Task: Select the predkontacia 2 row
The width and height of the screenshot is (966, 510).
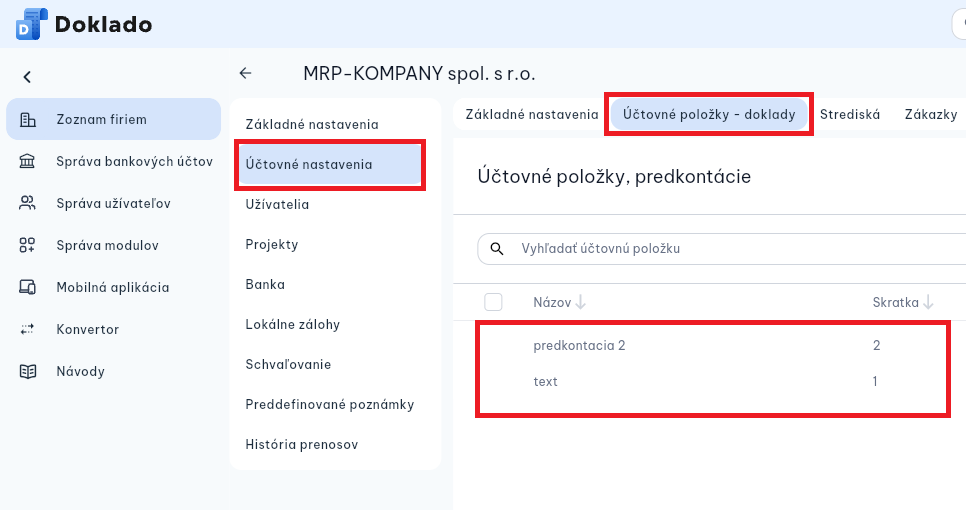Action: 712,346
